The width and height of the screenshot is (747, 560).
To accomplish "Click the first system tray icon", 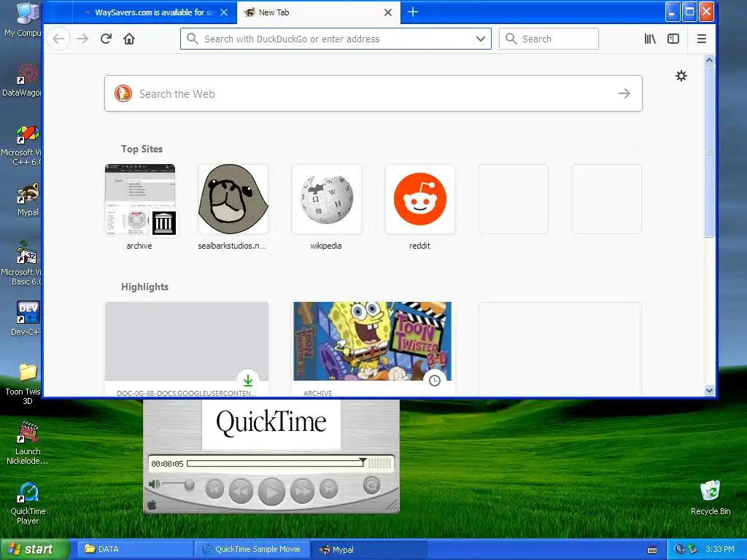I will coord(679,550).
